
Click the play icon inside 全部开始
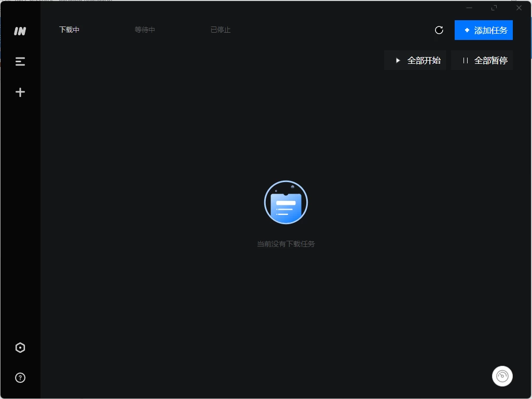(x=398, y=60)
